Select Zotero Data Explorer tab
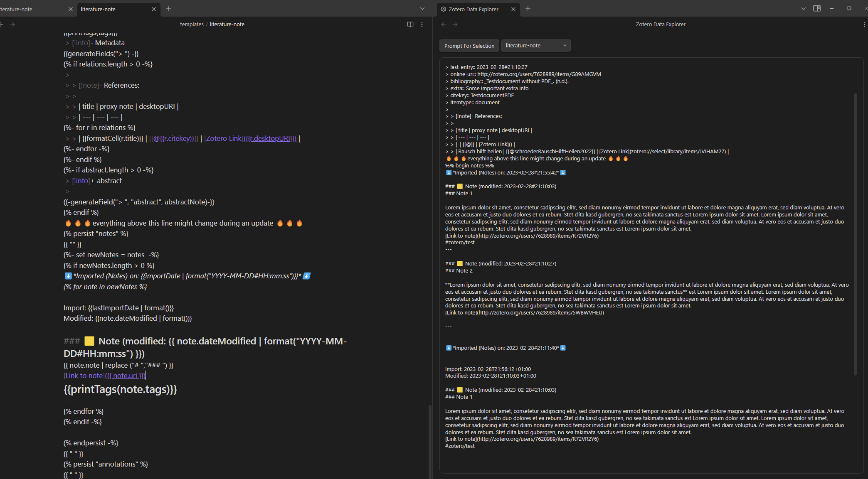868x479 pixels. (x=473, y=9)
